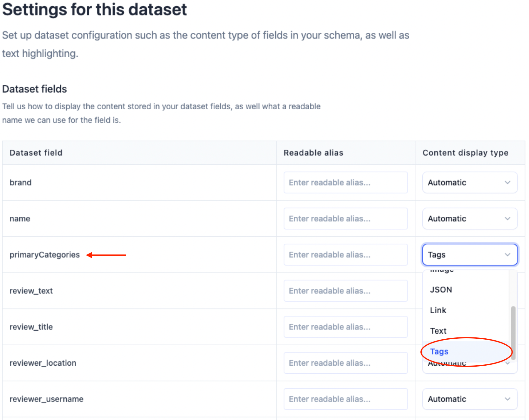Click chevron in the primaryCategories Tags dropdown
The width and height of the screenshot is (529, 420).
click(507, 255)
